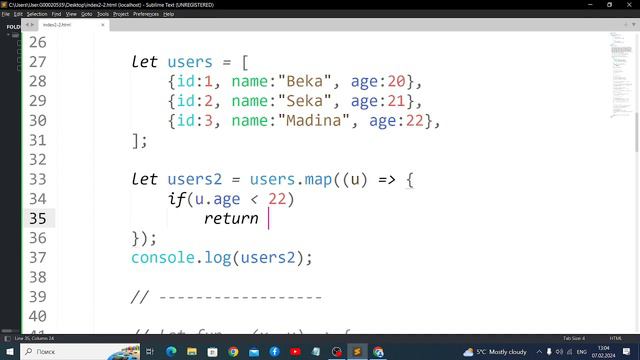Click line number 35 in gutter
Viewport: 640px width, 360px height.
[x=38, y=218]
